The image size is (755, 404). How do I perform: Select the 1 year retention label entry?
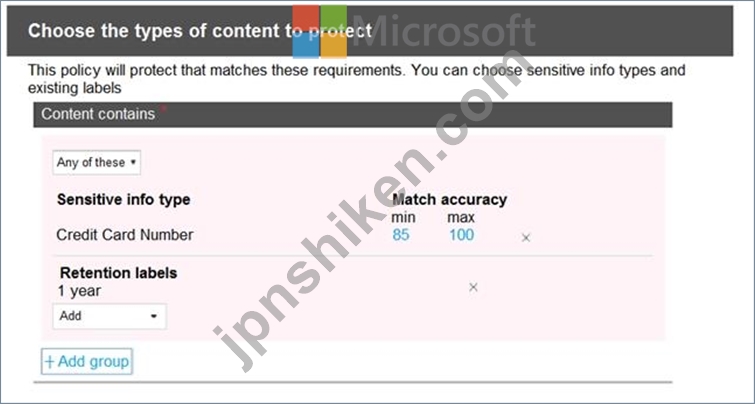coord(79,291)
